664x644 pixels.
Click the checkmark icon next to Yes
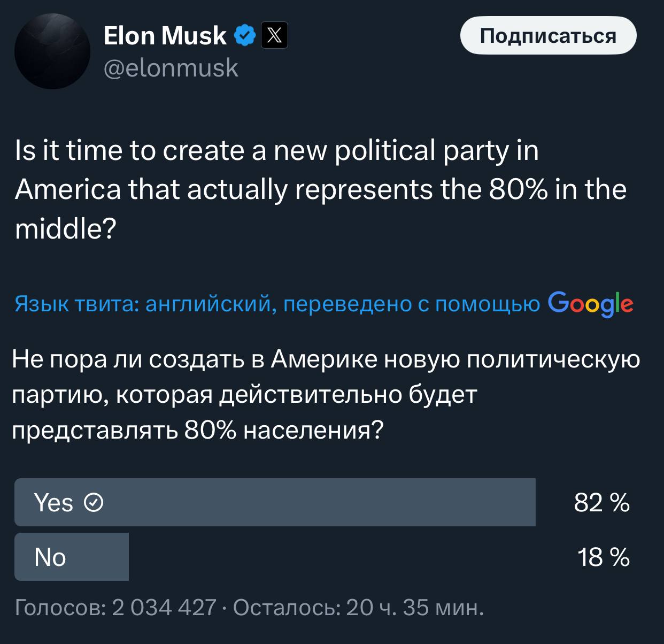click(x=94, y=503)
